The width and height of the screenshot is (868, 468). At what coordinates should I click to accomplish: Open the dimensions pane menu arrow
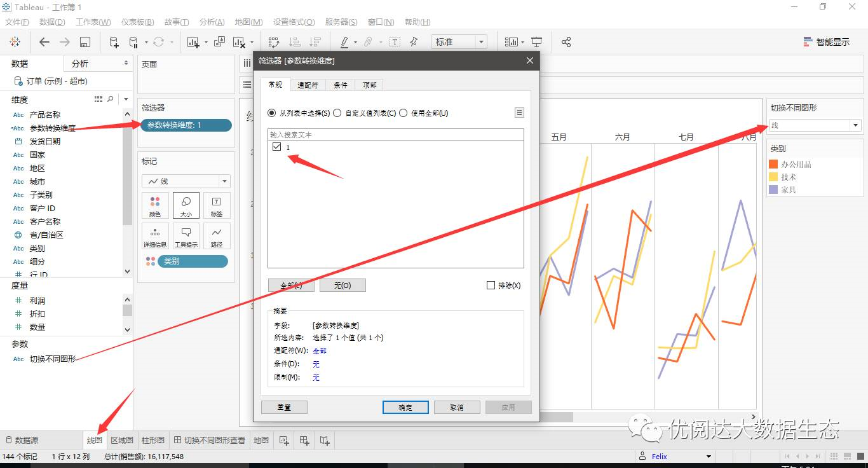pos(126,99)
